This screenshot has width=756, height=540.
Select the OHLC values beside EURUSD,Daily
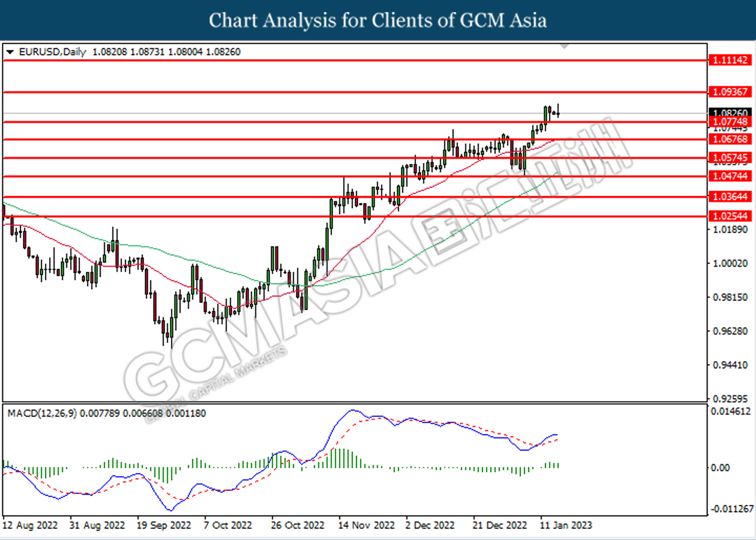(166, 52)
